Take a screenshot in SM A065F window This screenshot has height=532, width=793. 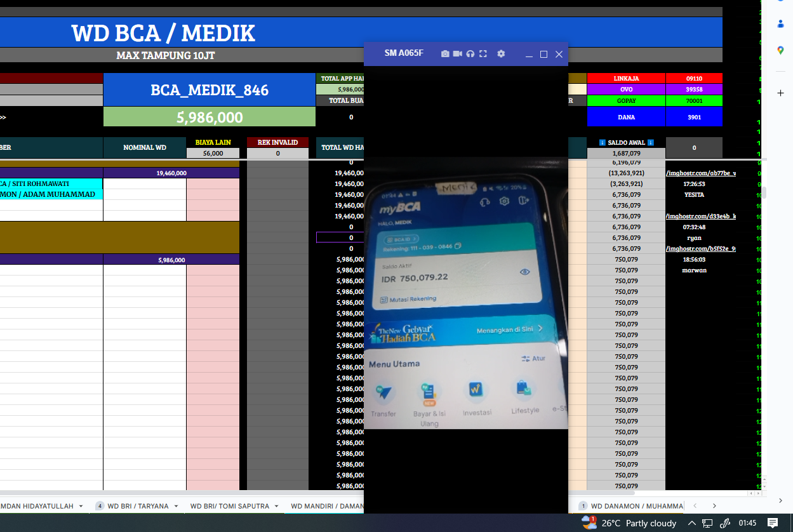[x=445, y=54]
